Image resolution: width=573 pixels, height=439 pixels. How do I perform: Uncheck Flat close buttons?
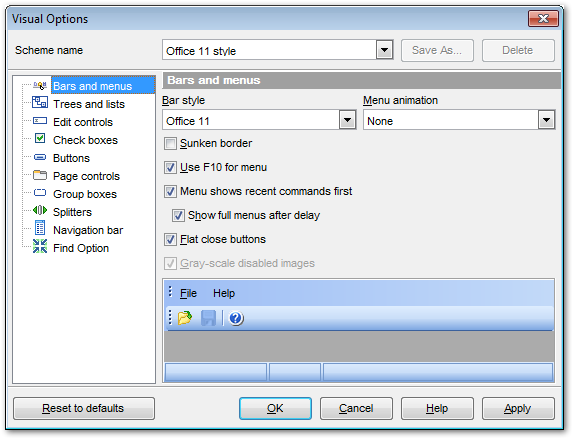click(170, 240)
